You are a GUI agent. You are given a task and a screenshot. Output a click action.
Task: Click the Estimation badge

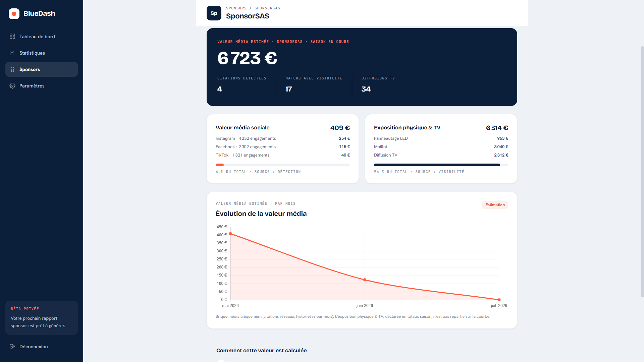pyautogui.click(x=495, y=205)
